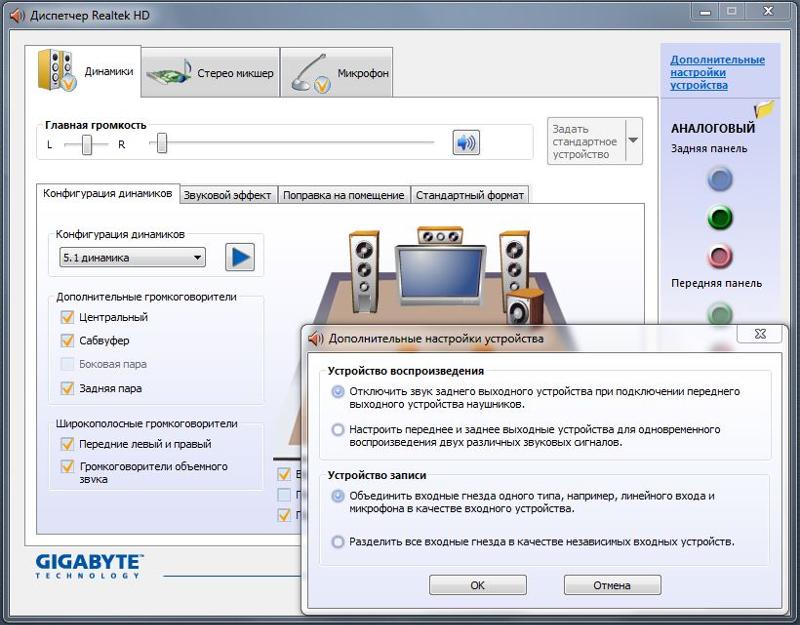
Task: Expand the Задать стандартное устройство dropdown arrow
Action: coord(633,141)
